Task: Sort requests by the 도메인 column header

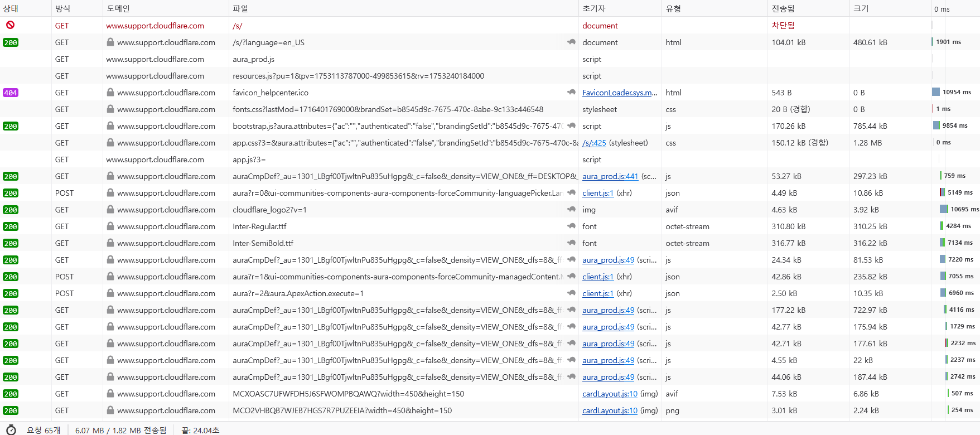Action: pyautogui.click(x=118, y=8)
